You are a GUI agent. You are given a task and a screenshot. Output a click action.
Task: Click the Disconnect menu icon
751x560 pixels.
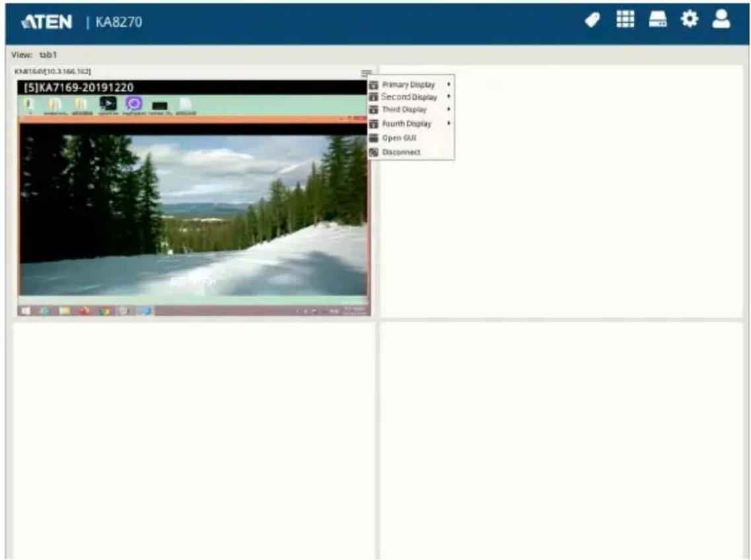click(x=374, y=153)
